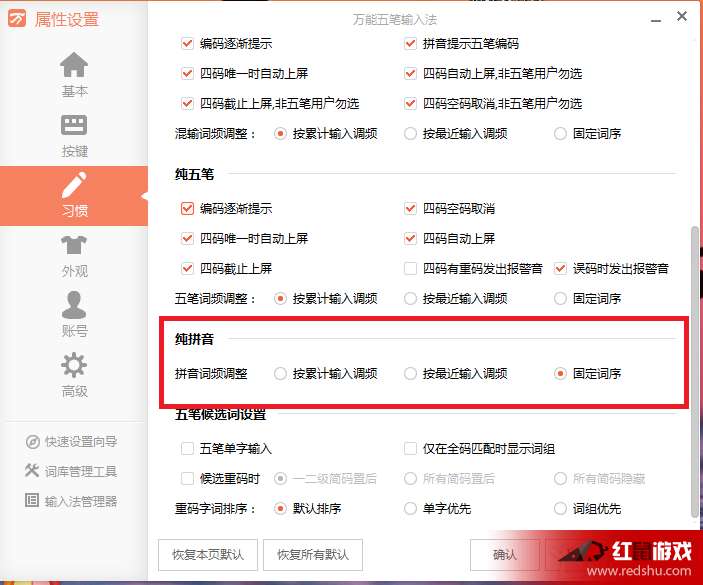The image size is (703, 585).
Task: Enable 四码有重码发出报警音 checkbox
Action: click(x=410, y=269)
